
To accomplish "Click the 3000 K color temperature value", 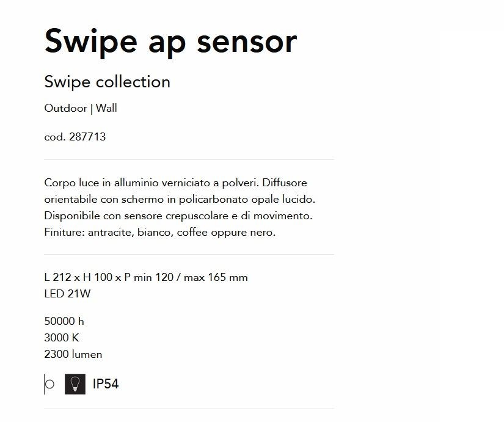I will click(x=62, y=338).
